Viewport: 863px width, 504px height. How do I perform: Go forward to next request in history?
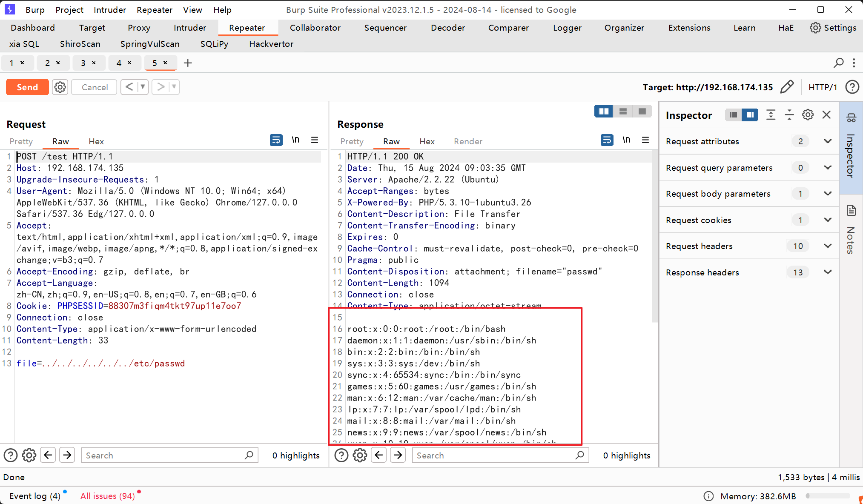pos(161,87)
